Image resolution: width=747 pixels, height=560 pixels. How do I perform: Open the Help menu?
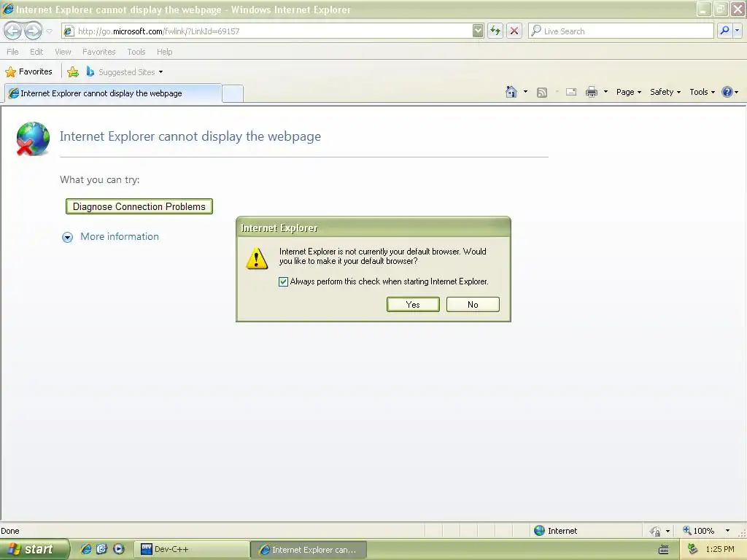coord(164,52)
